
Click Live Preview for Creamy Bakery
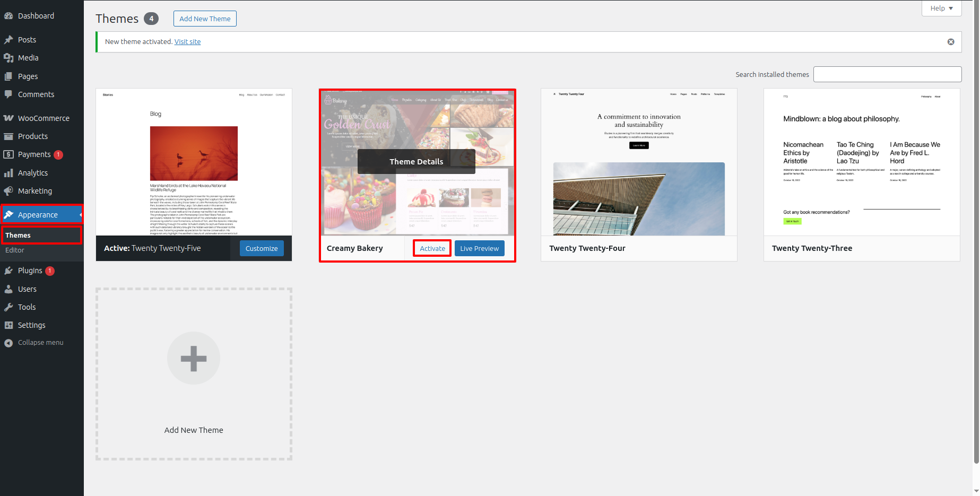(x=479, y=248)
